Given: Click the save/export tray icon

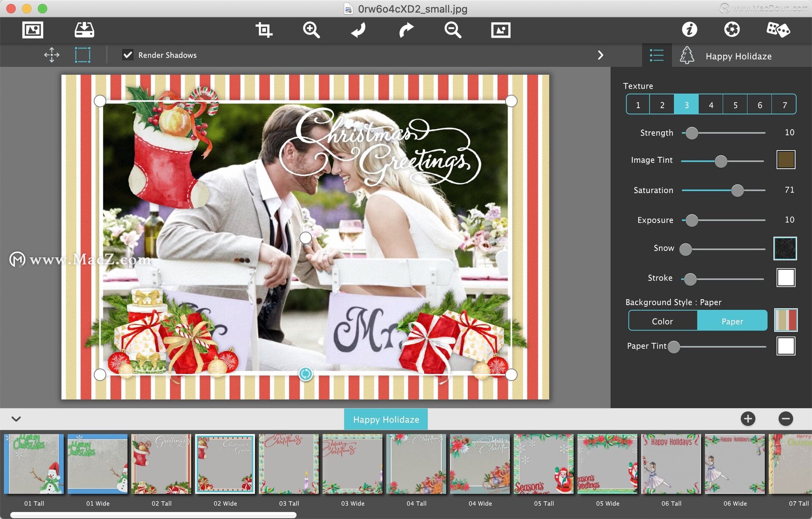Looking at the screenshot, I should (84, 30).
